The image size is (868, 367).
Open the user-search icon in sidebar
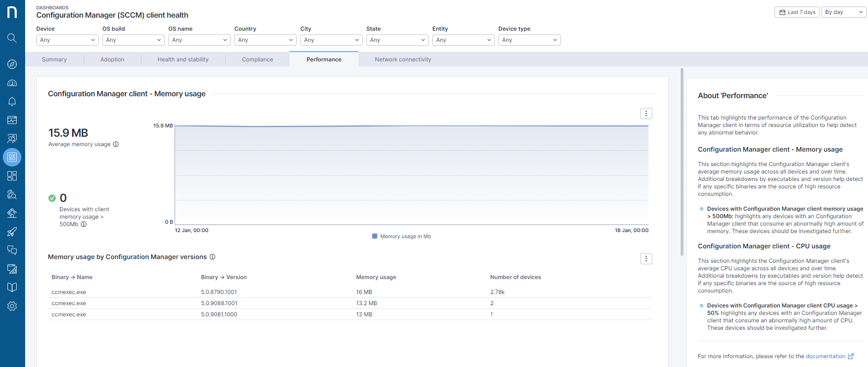pos(12,139)
